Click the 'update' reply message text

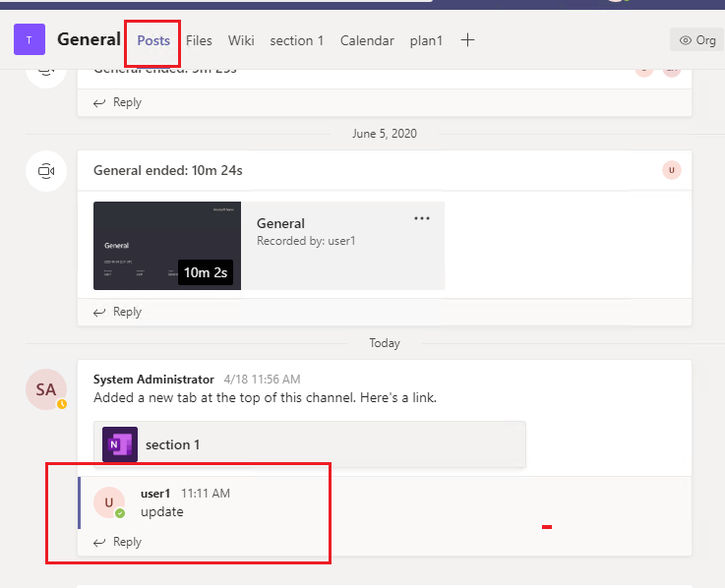162,512
